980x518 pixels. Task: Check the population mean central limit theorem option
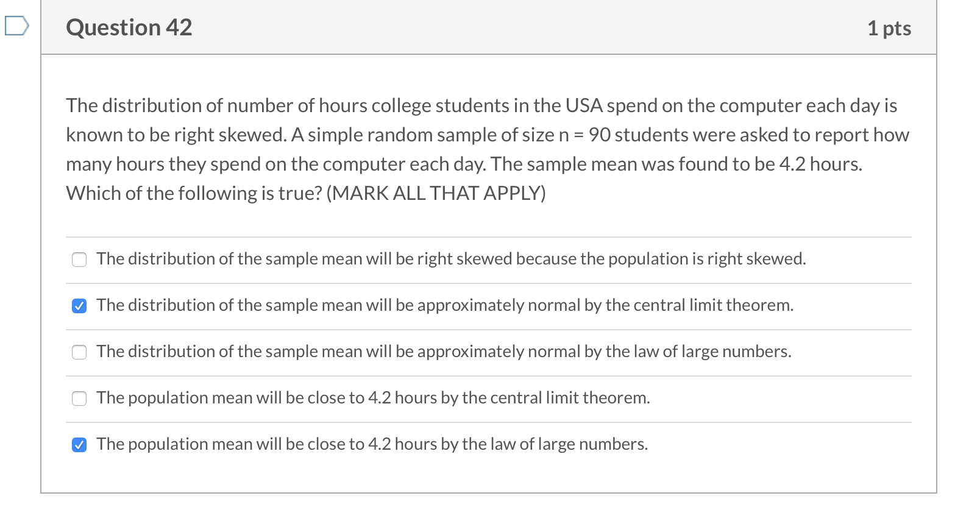coord(79,399)
